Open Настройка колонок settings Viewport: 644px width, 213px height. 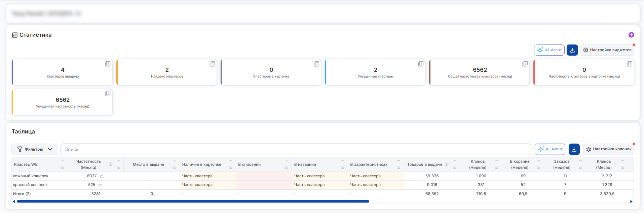(x=608, y=149)
